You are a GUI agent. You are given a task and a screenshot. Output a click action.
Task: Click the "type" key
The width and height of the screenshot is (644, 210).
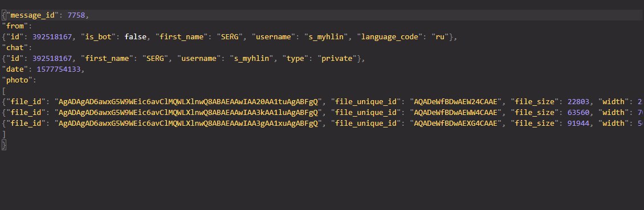[x=295, y=58]
